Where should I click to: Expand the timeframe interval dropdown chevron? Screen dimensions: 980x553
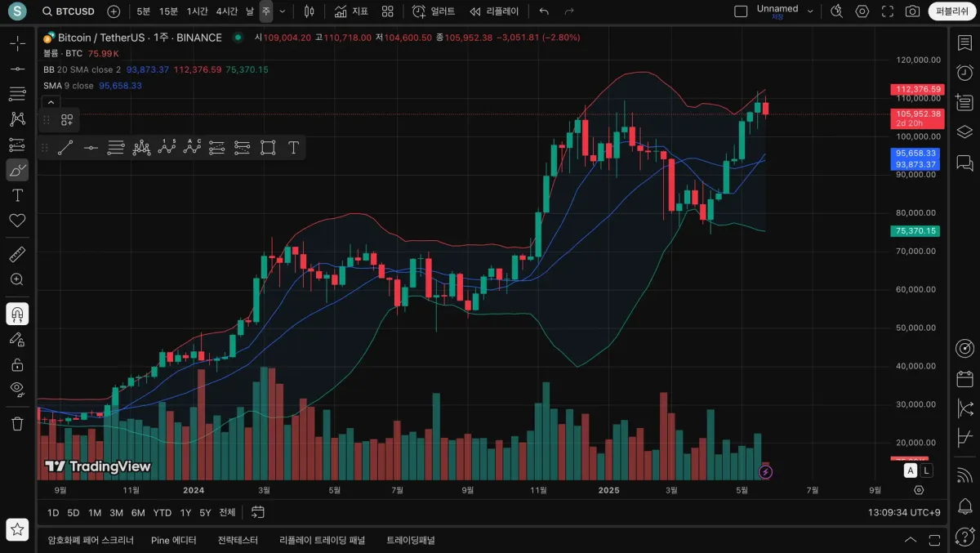[283, 11]
